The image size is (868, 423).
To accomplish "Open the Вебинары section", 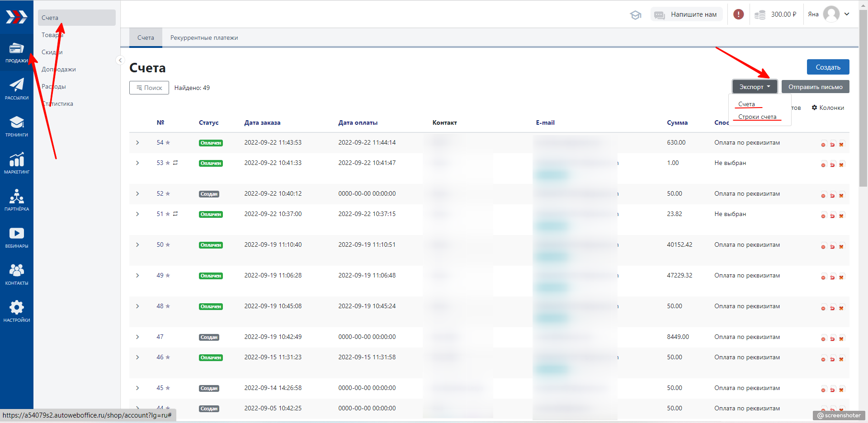I will click(x=16, y=237).
